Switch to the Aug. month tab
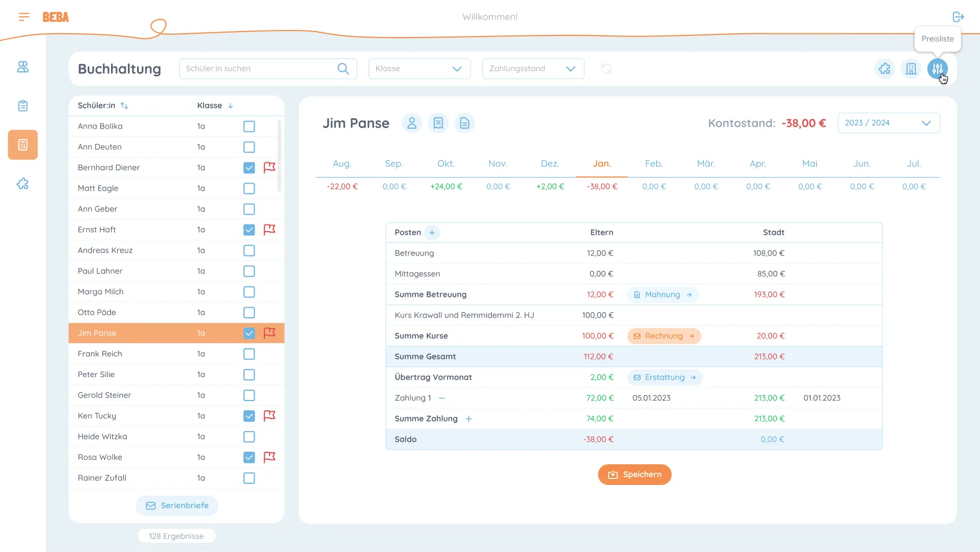This screenshot has width=980, height=552. click(342, 164)
